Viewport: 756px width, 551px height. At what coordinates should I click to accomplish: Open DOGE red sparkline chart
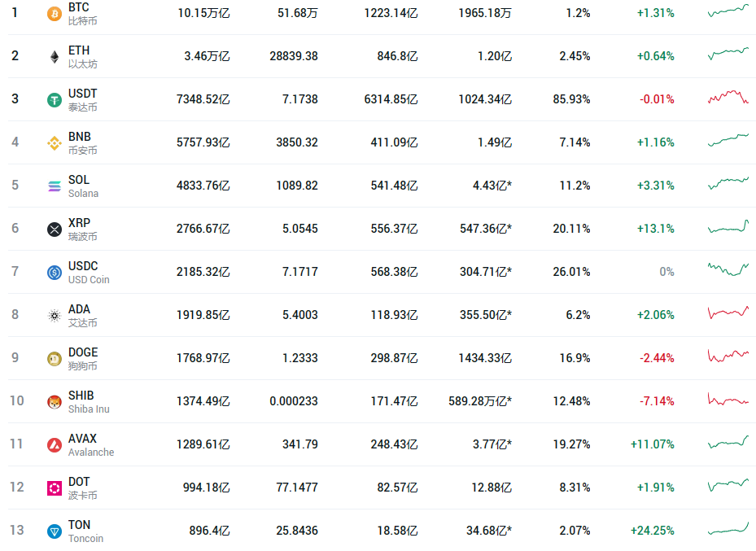[x=728, y=356]
